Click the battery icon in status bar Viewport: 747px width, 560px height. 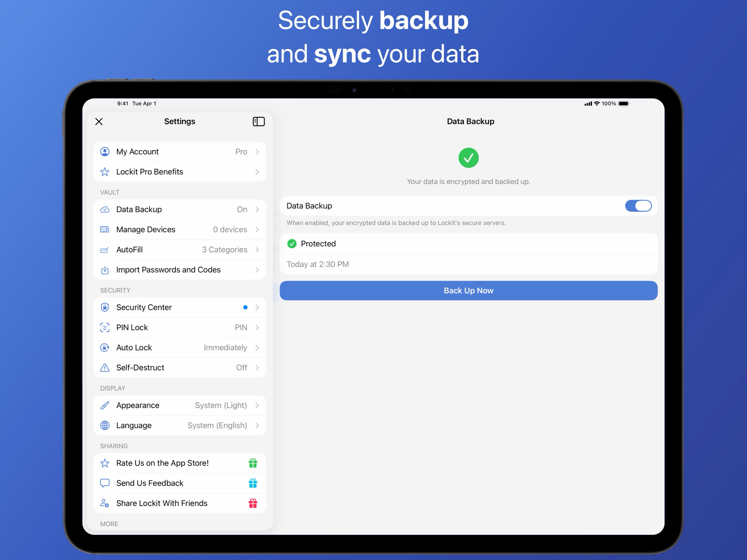pos(624,104)
